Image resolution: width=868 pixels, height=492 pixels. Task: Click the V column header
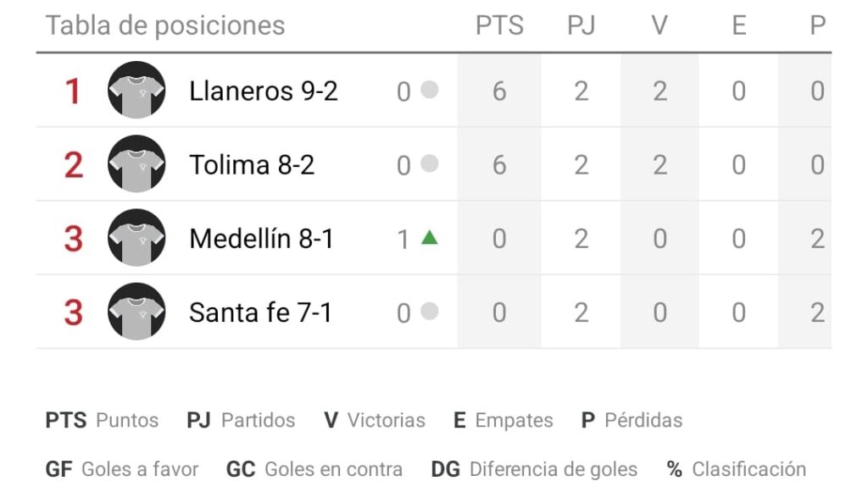(x=659, y=25)
